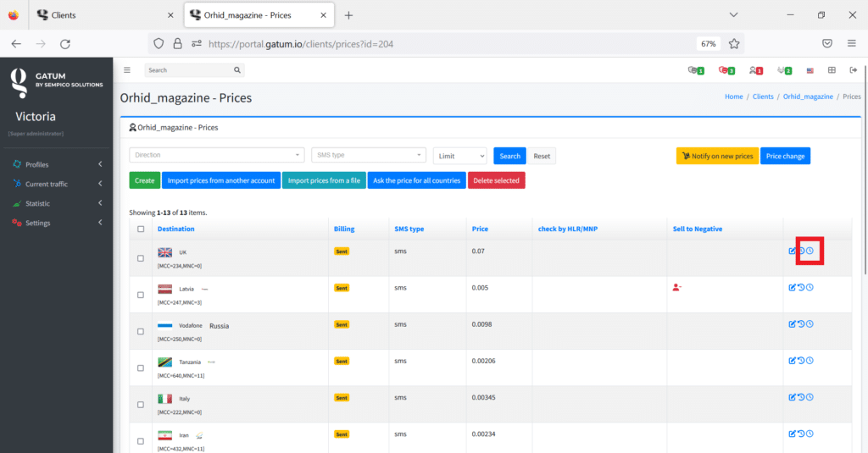This screenshot has height=453, width=868.
Task: Toggle sidebar with hamburger icon
Action: point(127,70)
